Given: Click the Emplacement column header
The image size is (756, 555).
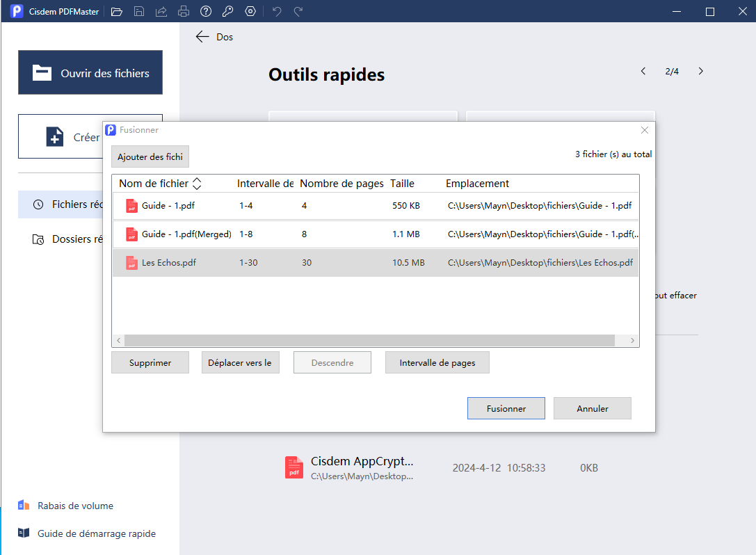Looking at the screenshot, I should (477, 184).
